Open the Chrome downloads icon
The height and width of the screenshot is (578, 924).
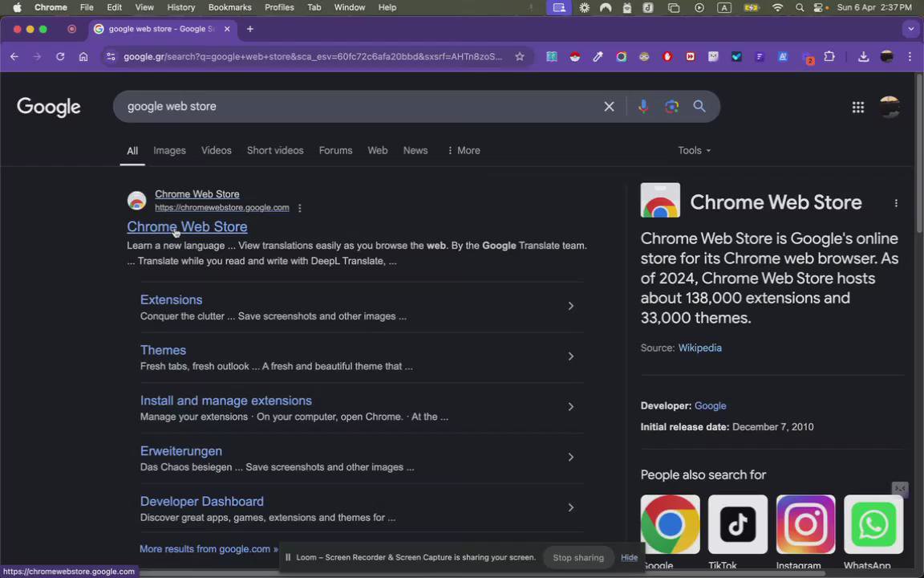click(863, 57)
